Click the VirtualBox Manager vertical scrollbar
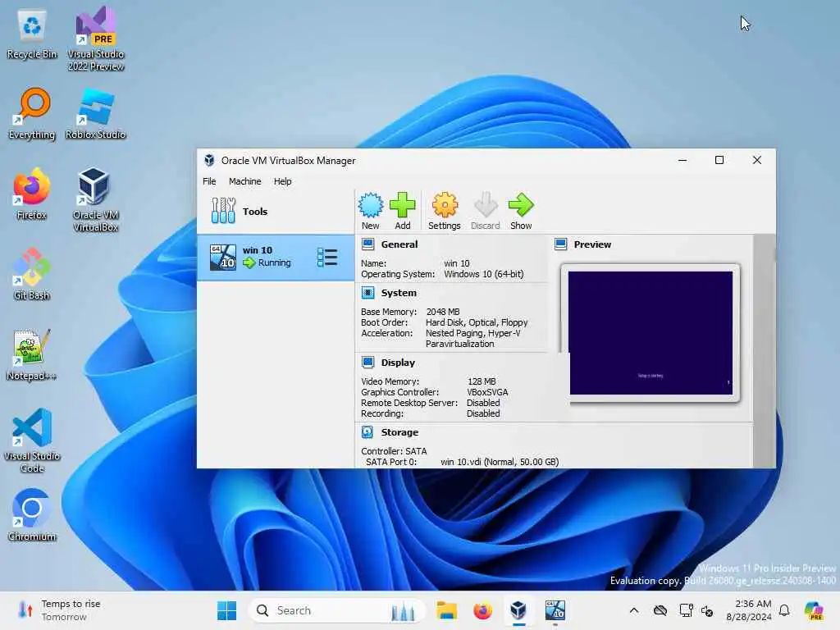840x630 pixels. click(x=764, y=351)
